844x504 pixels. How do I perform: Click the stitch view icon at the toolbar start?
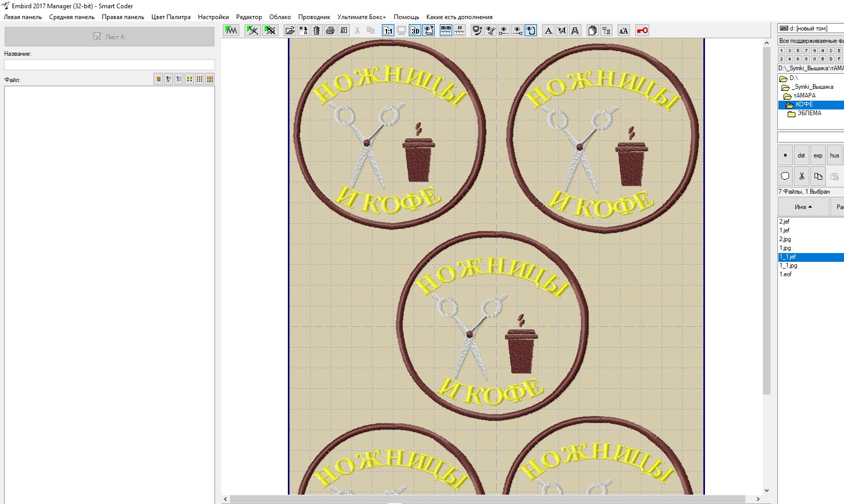[x=231, y=30]
